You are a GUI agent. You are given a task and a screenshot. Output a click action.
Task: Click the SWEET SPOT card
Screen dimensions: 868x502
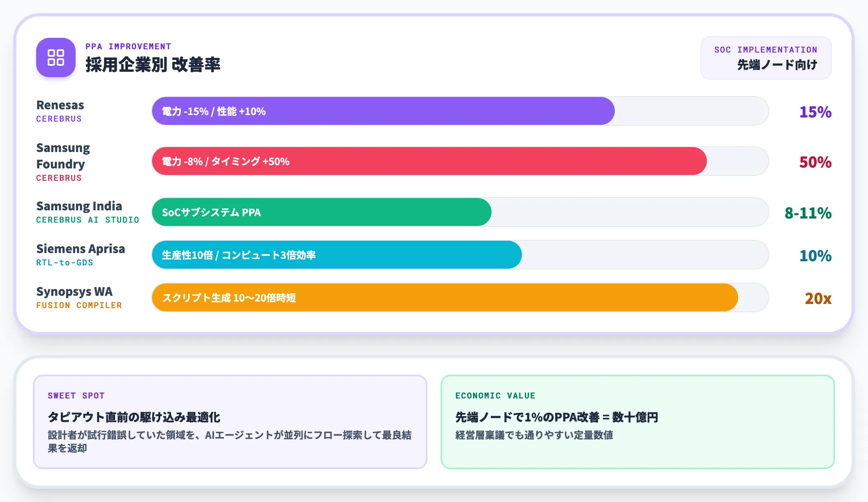coord(230,421)
